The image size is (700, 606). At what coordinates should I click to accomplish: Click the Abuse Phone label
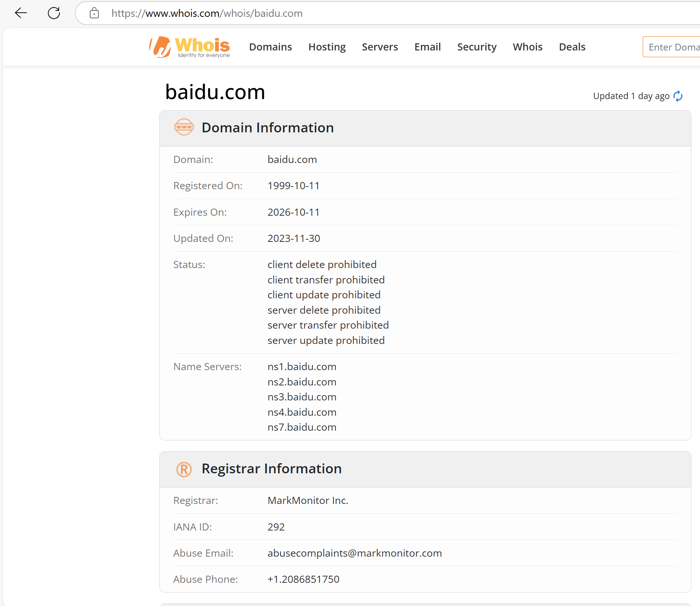[205, 579]
